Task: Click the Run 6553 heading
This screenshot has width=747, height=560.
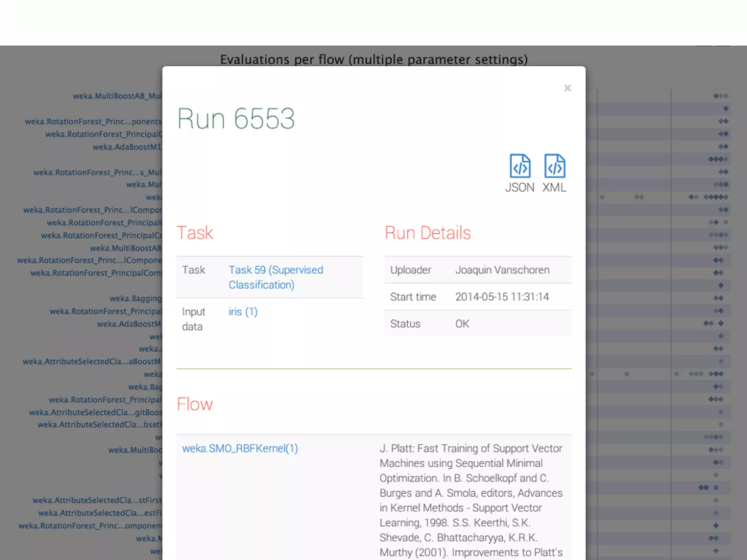Action: pyautogui.click(x=236, y=118)
